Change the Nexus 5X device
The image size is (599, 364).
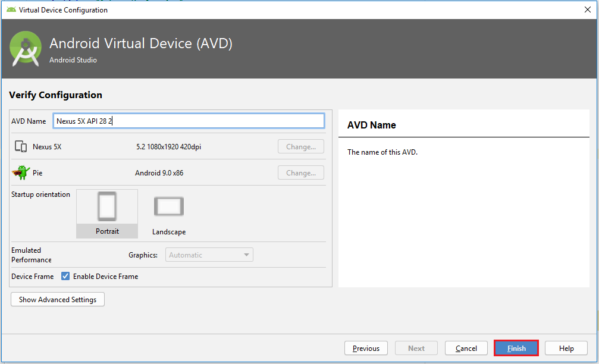300,147
